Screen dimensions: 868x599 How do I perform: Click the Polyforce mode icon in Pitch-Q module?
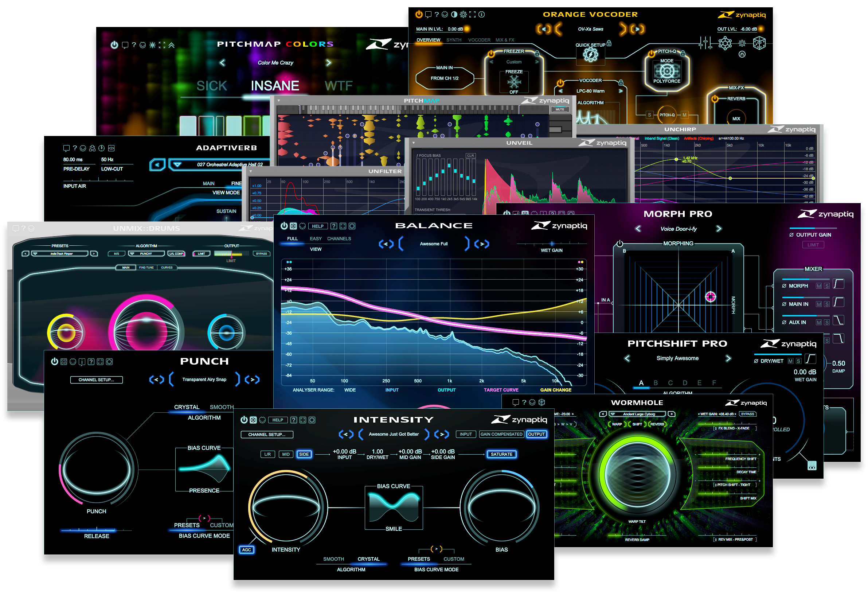[666, 71]
